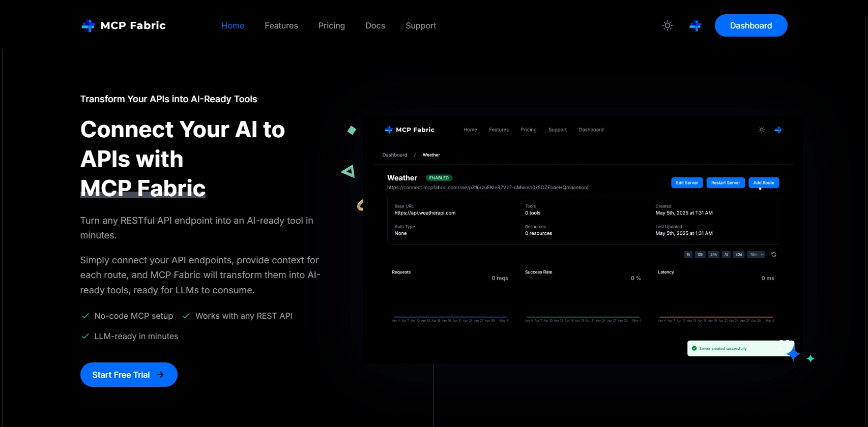The image size is (868, 427).
Task: Click the sun theme icon inside preview screenshot
Action: click(762, 130)
